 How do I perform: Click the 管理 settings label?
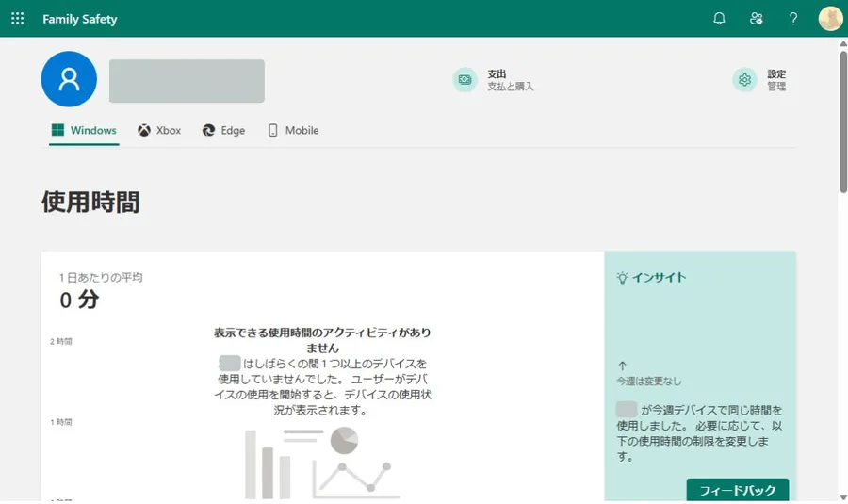tap(776, 87)
